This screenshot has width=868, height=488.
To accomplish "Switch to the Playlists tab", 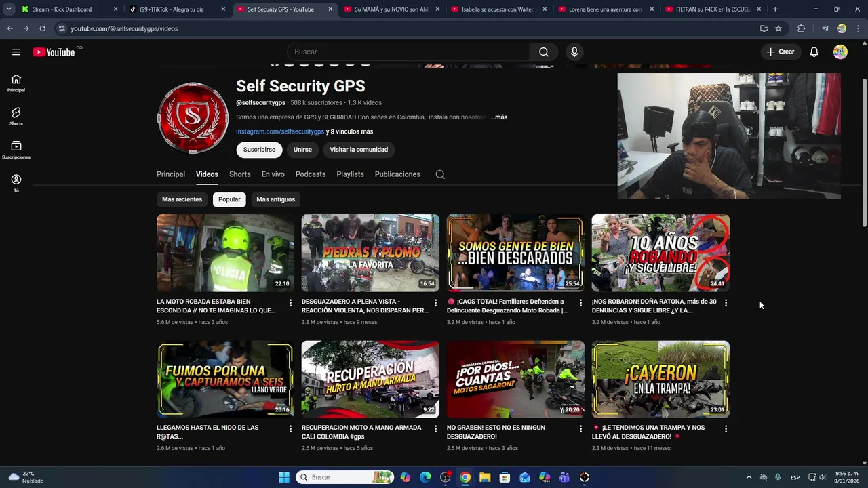I will tap(351, 174).
